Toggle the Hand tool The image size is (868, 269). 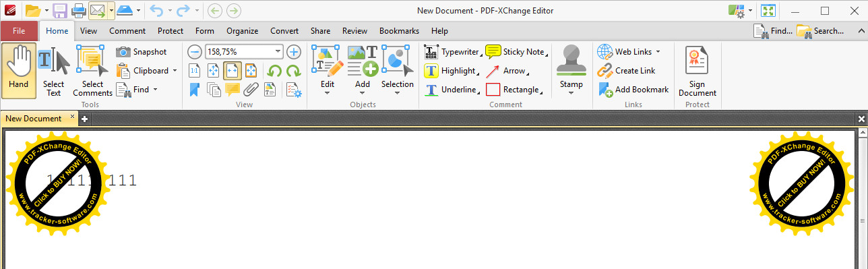[x=19, y=71]
